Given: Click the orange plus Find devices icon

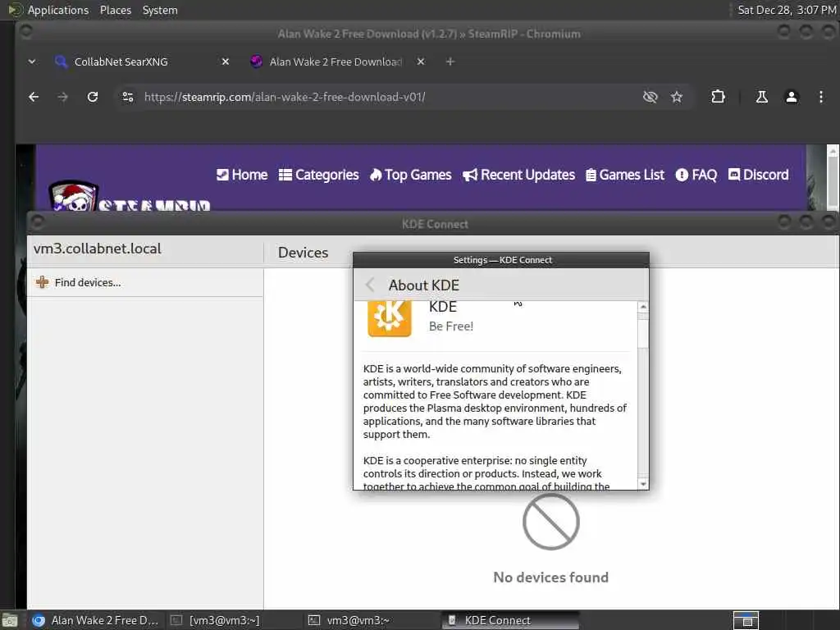Looking at the screenshot, I should (x=43, y=282).
